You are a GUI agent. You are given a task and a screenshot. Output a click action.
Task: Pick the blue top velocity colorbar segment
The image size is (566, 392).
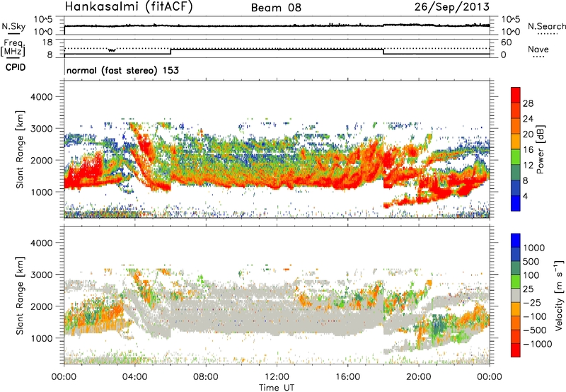click(x=516, y=241)
